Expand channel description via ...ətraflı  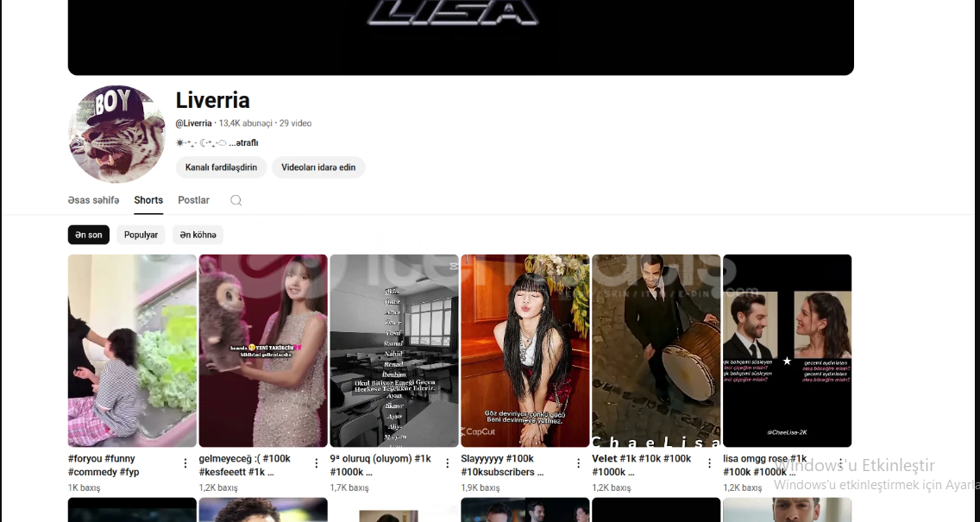tap(244, 142)
